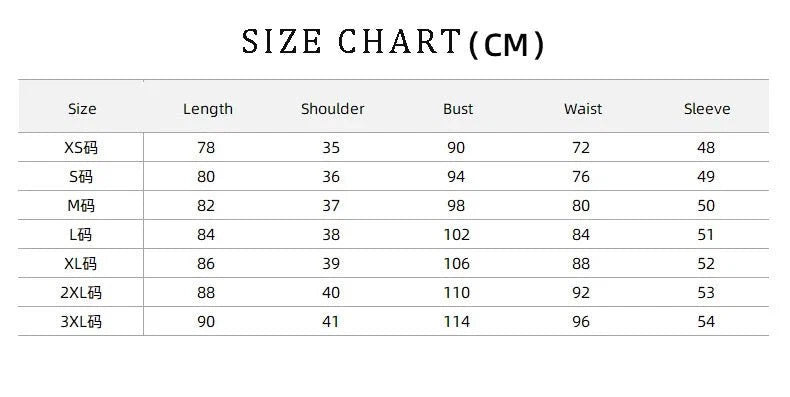Click the 3XL码 size row label
This screenshot has height=397, width=790.
pos(81,321)
